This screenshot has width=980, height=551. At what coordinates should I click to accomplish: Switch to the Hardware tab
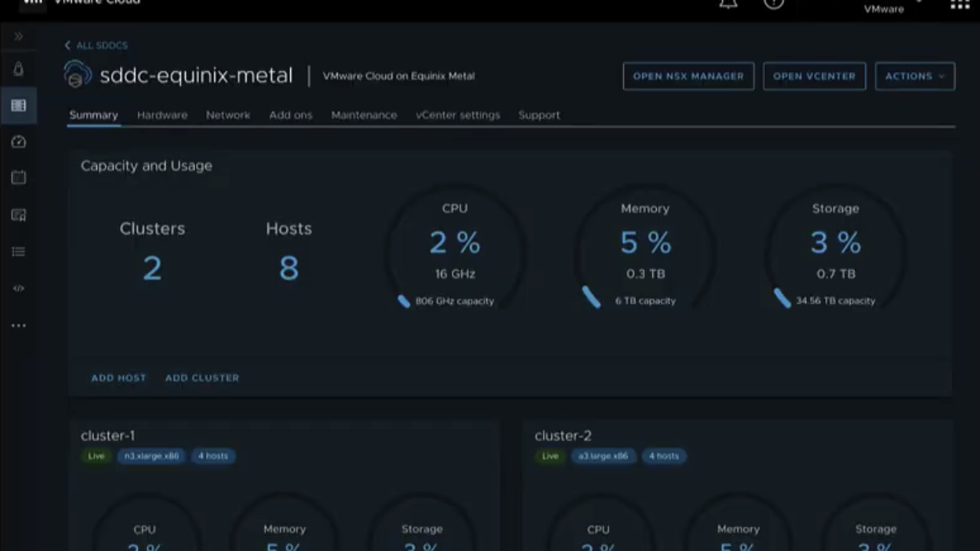162,115
